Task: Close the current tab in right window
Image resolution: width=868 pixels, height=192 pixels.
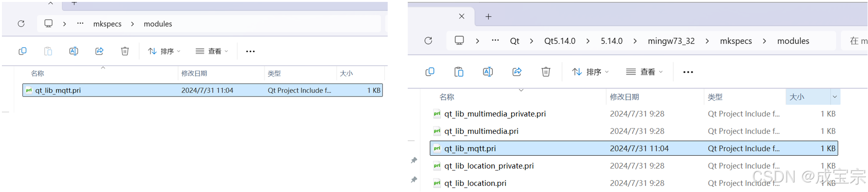Action: (x=462, y=16)
